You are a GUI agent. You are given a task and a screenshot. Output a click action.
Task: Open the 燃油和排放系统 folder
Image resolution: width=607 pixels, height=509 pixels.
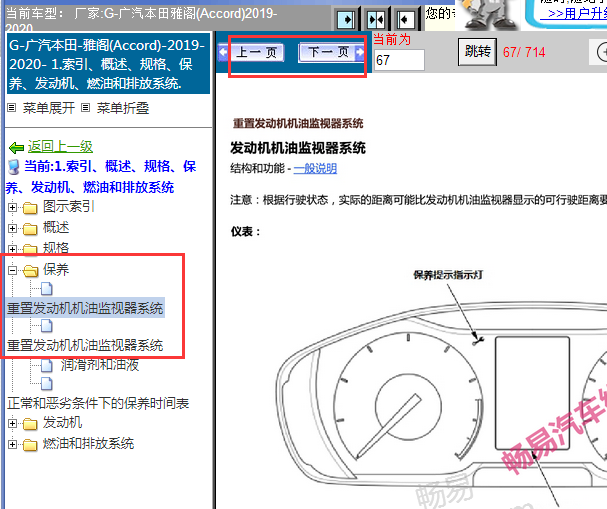(x=88, y=443)
